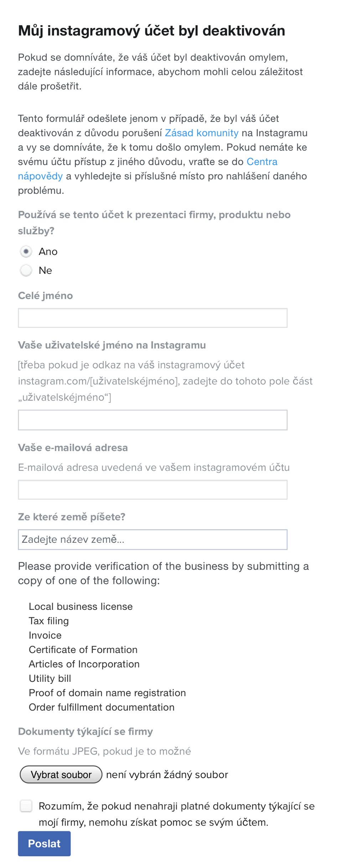Choose the "Ne" radio option
This screenshot has height=868, width=337.
pyautogui.click(x=26, y=270)
